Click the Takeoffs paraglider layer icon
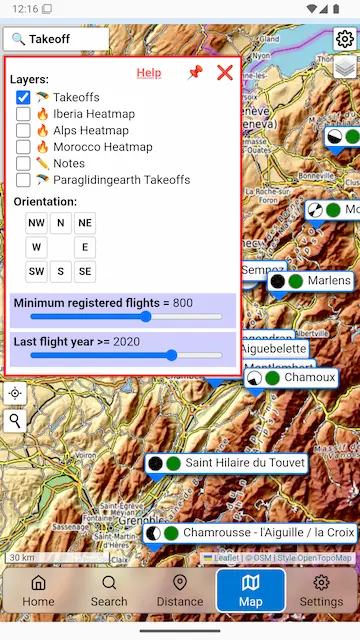The height and width of the screenshot is (640, 360). pyautogui.click(x=42, y=97)
